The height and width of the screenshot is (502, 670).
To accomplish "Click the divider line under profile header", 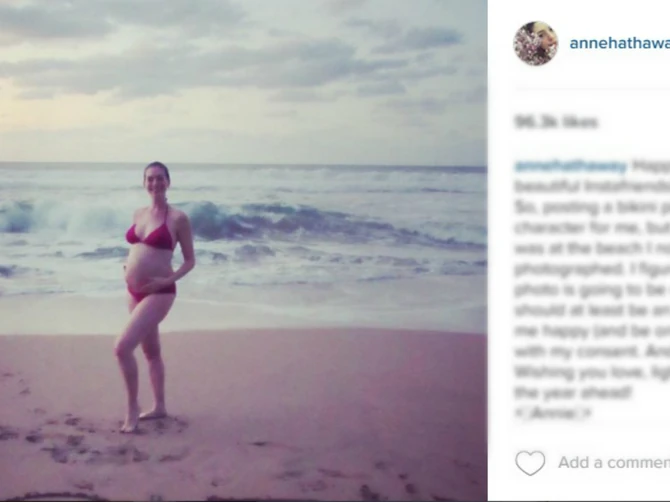I will pos(592,88).
